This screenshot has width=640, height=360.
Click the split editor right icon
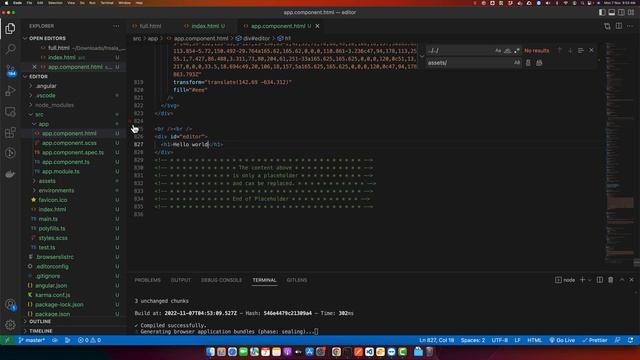[619, 26]
